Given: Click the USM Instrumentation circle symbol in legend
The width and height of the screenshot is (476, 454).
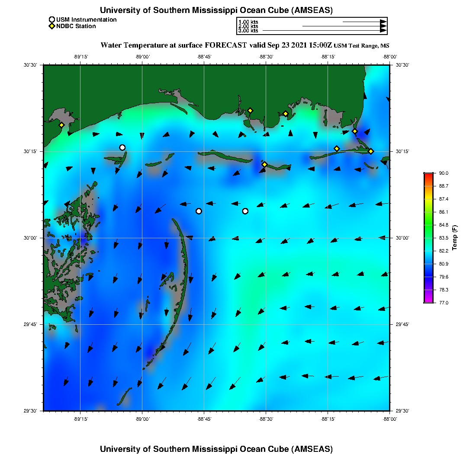Looking at the screenshot, I should [x=52, y=20].
